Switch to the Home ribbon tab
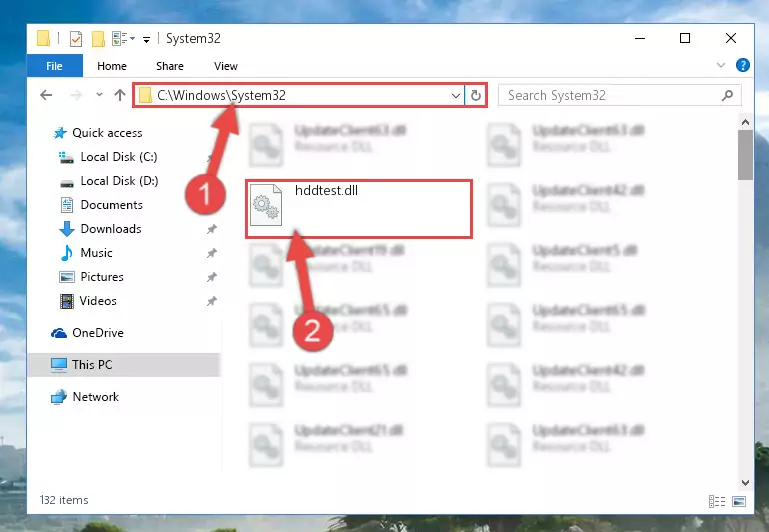The image size is (769, 532). coord(112,66)
